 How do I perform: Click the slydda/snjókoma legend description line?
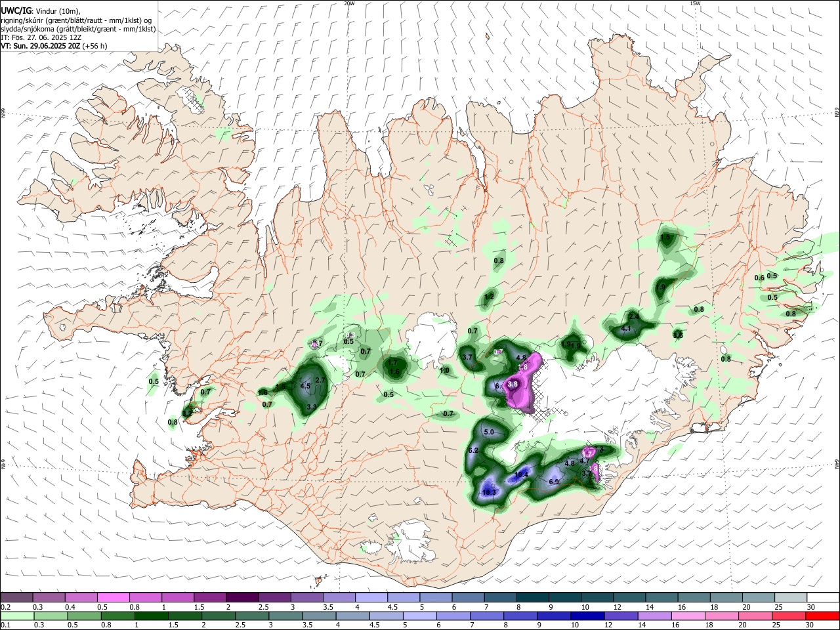click(78, 29)
